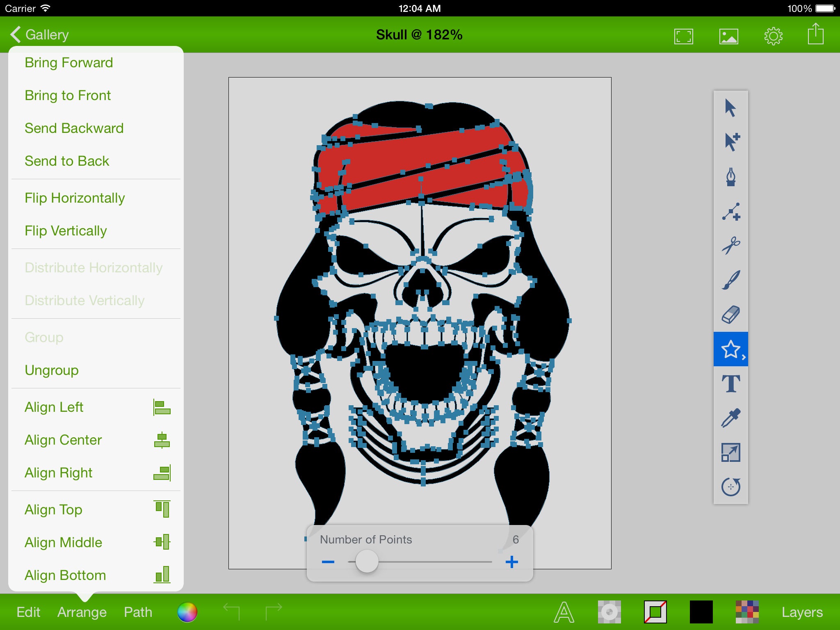Image resolution: width=840 pixels, height=630 pixels.
Task: Choose the Text tool
Action: [x=730, y=384]
